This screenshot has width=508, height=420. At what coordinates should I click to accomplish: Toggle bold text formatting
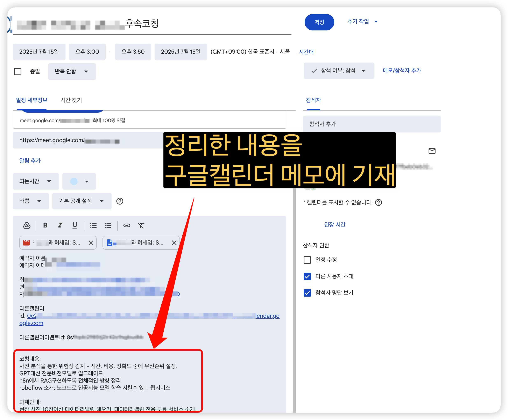45,225
